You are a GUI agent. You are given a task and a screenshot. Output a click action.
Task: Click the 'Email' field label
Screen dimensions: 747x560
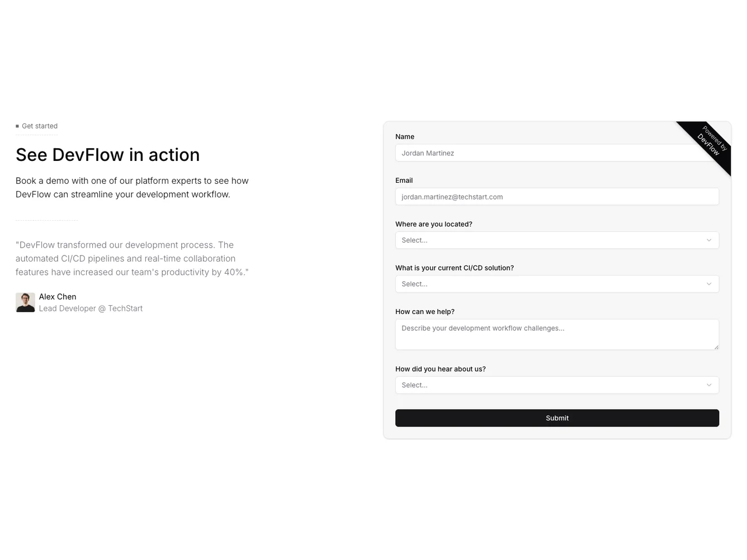click(x=404, y=181)
